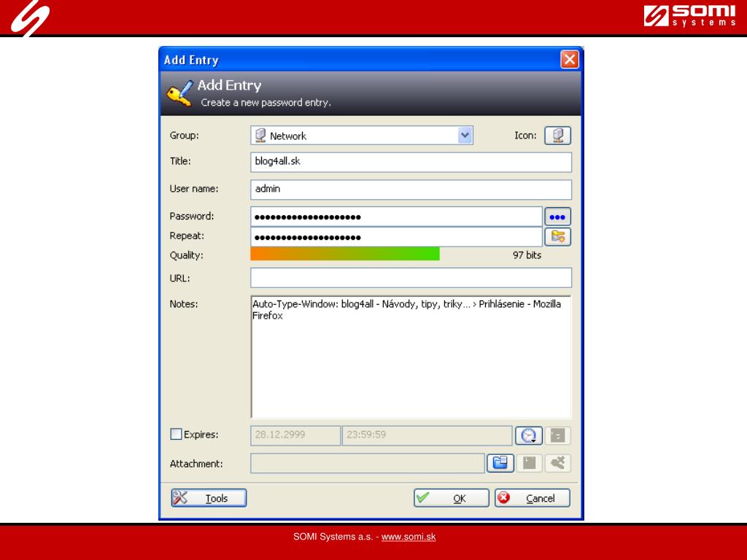Confirm the entry with OK
The height and width of the screenshot is (560, 747).
click(451, 498)
